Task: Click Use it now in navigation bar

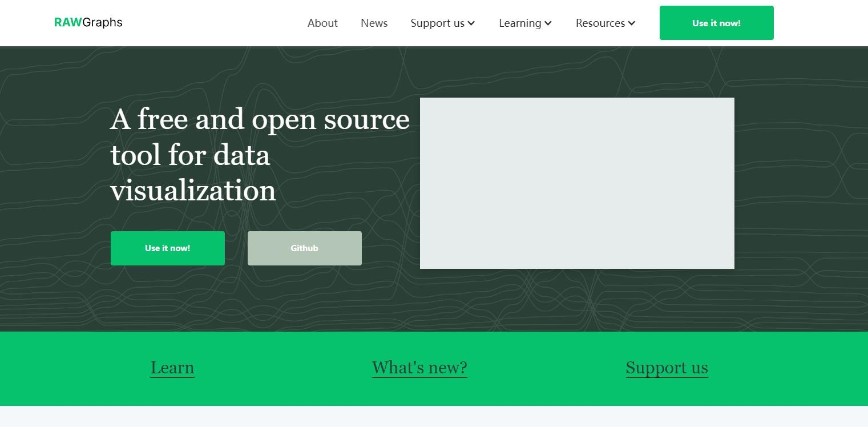Action: pyautogui.click(x=717, y=23)
